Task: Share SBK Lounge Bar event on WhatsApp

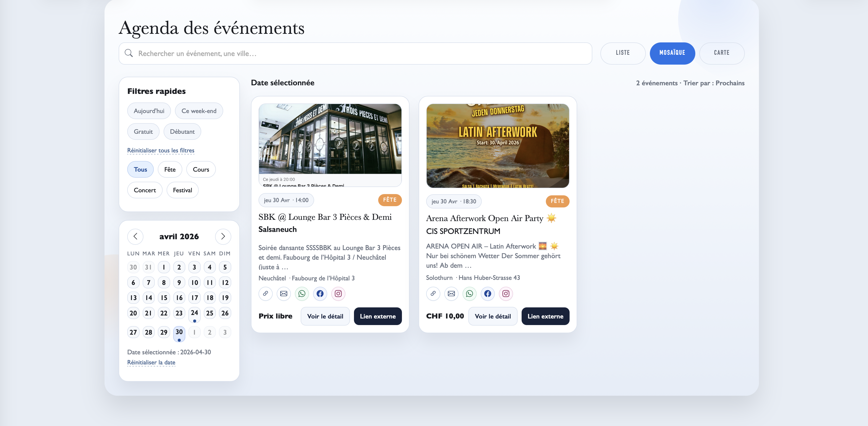Action: click(x=302, y=293)
